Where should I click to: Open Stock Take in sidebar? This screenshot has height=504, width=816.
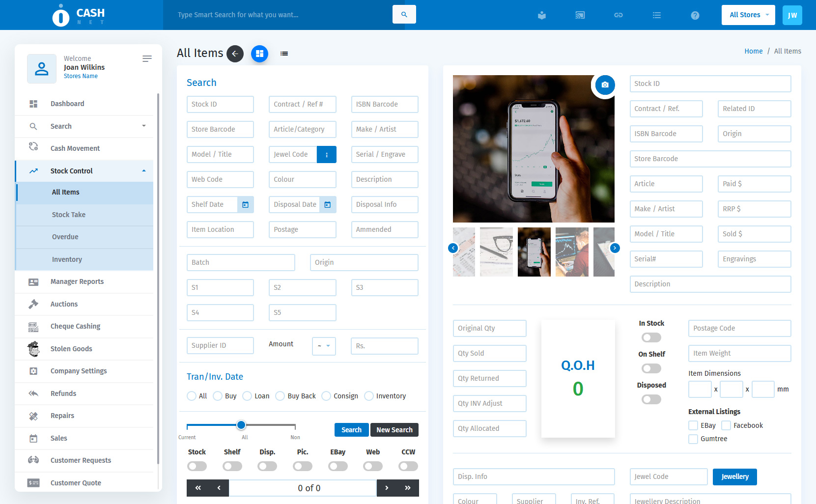click(x=69, y=215)
